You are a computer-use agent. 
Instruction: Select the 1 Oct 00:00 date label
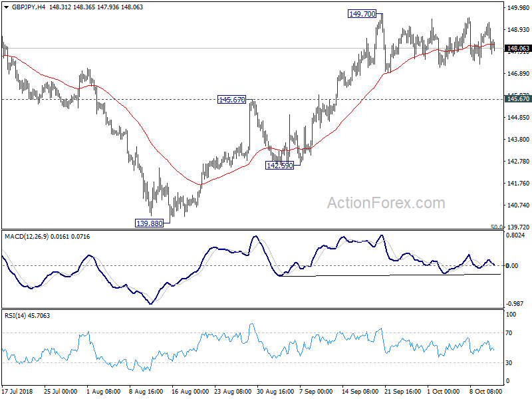click(444, 392)
